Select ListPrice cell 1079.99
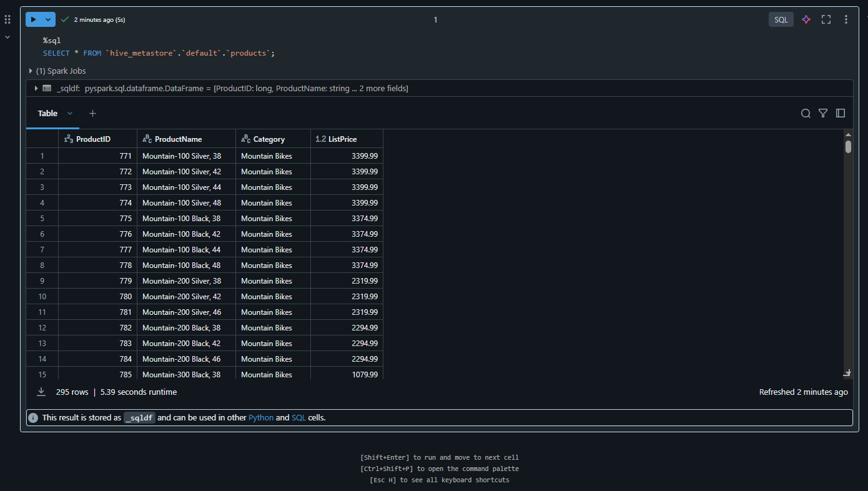868x491 pixels. pos(347,374)
